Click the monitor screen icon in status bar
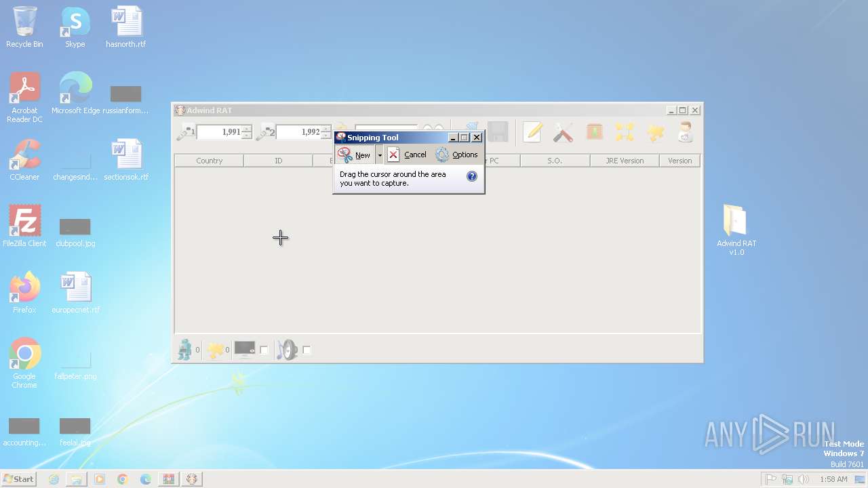Viewport: 868px width, 488px height. coord(245,350)
